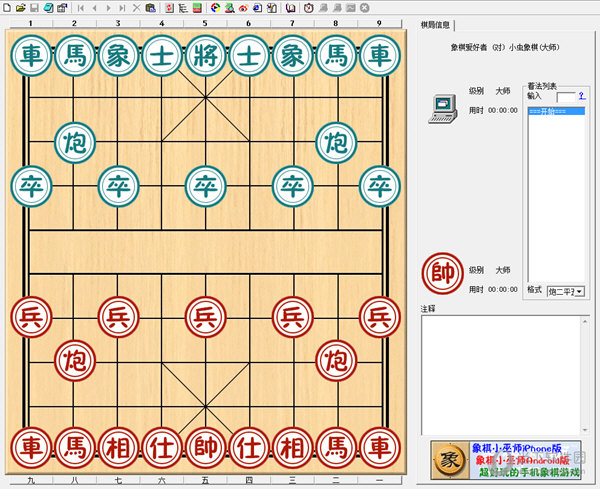This screenshot has width=600, height=489.
Task: Jump to the first move arrow
Action: pos(81,8)
